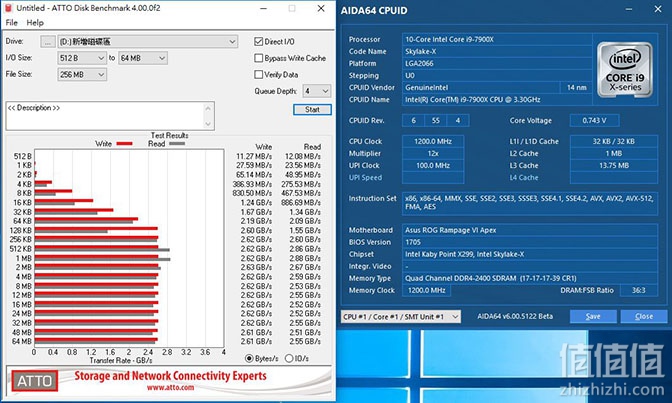Image resolution: width=672 pixels, height=403 pixels.
Task: Click into the Description text field
Action: [x=105, y=116]
